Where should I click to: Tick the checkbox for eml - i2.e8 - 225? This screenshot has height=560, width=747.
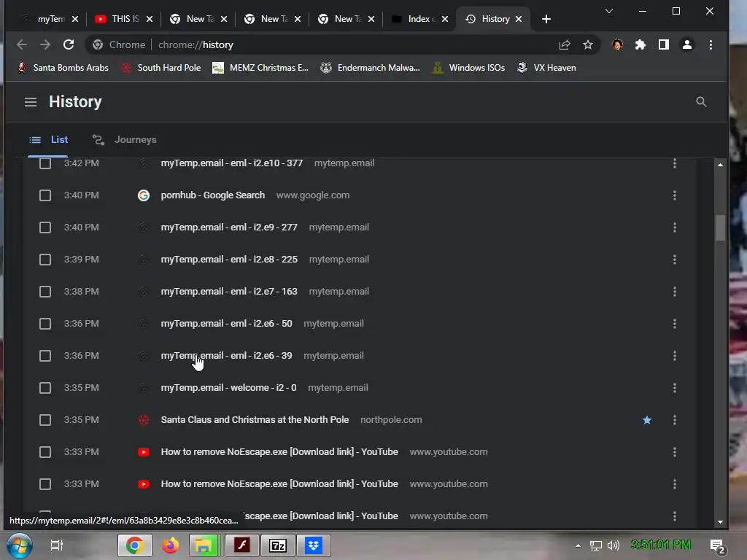pos(45,260)
